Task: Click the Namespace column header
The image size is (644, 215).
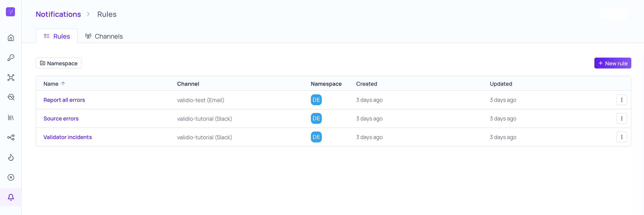Action: pos(326,84)
